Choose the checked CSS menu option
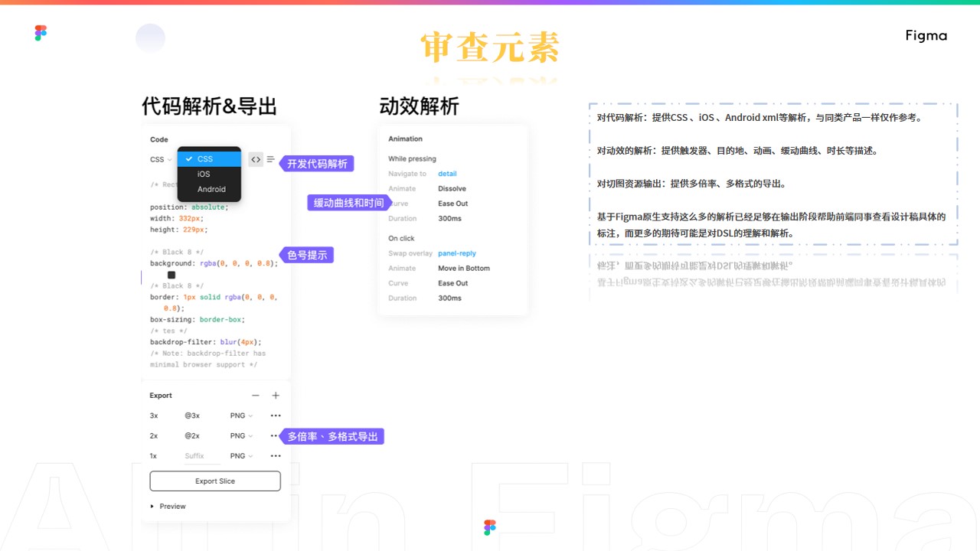 coord(205,159)
